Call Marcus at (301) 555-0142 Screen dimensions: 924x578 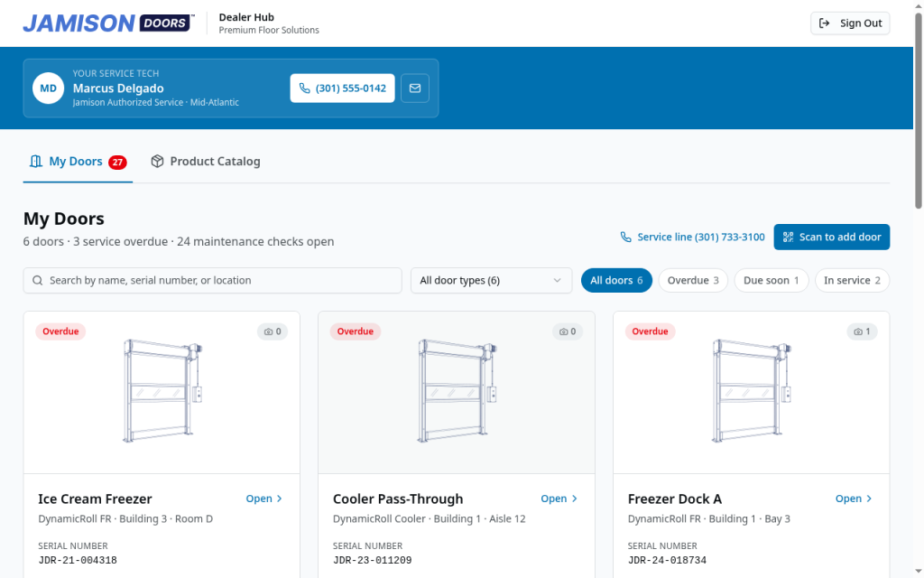click(x=342, y=89)
